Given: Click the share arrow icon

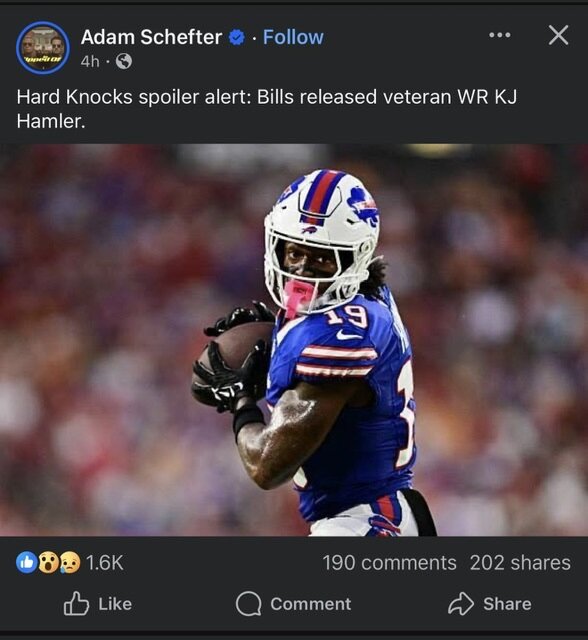Looking at the screenshot, I should coord(461,604).
